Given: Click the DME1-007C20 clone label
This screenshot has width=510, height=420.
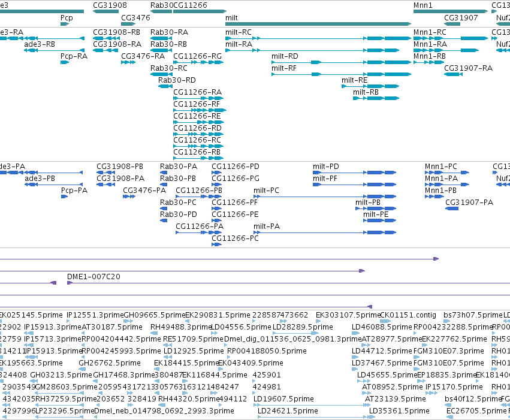Looking at the screenshot, I should pyautogui.click(x=93, y=277).
